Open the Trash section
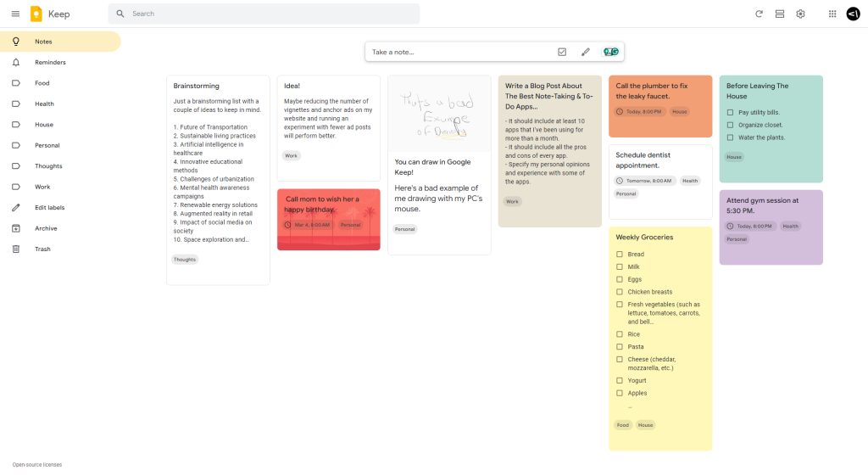The image size is (868, 476). coord(42,249)
